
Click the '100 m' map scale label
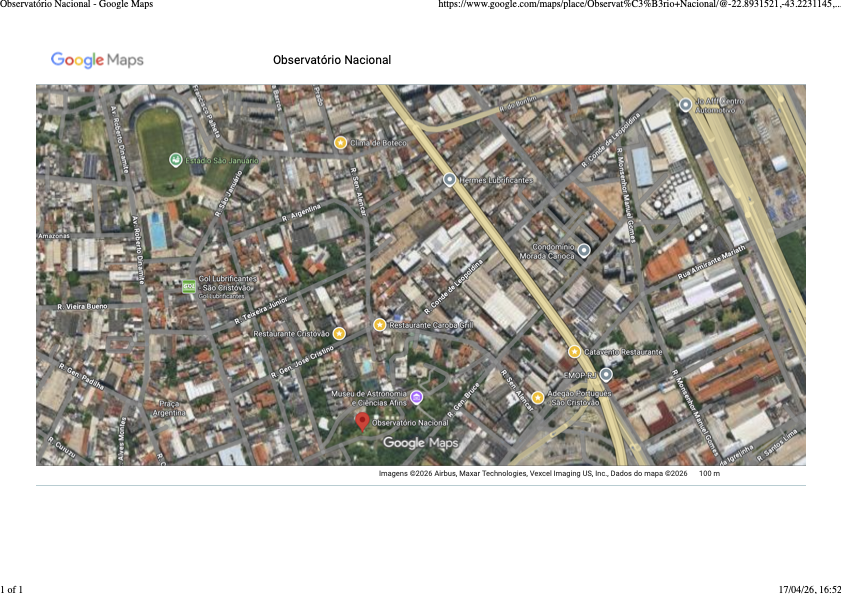pyautogui.click(x=709, y=474)
